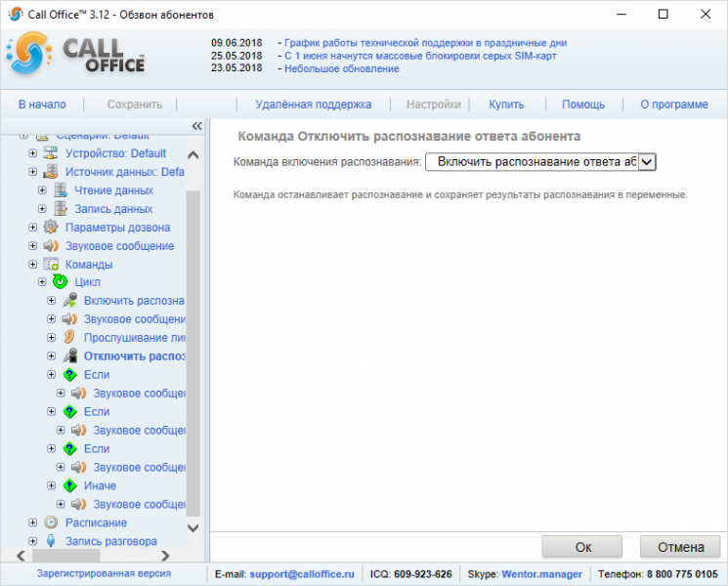Expand the Источник данных node

coord(32,172)
